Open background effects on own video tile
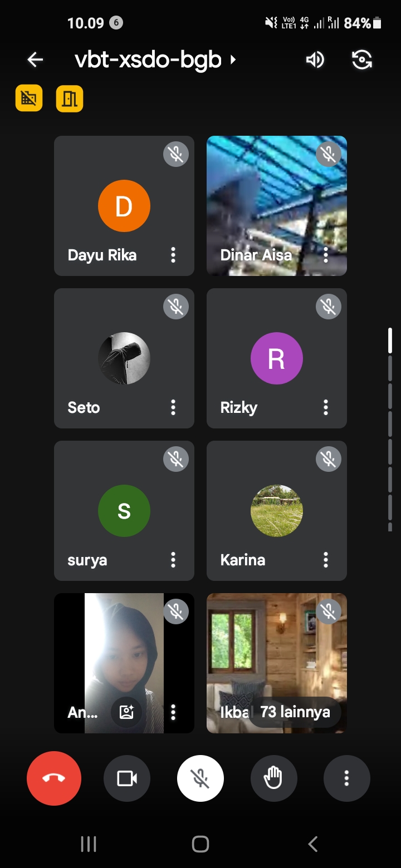Viewport: 401px width, 868px height. (x=126, y=712)
